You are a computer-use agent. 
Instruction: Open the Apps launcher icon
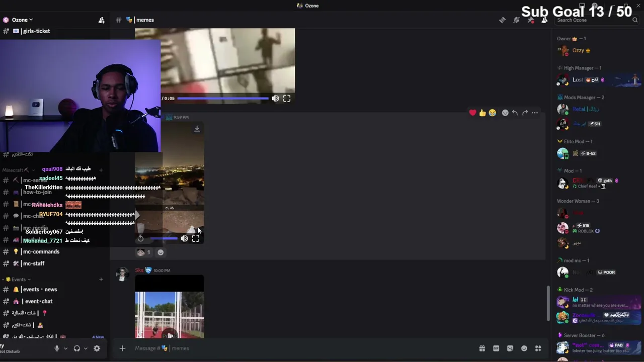tap(538, 348)
